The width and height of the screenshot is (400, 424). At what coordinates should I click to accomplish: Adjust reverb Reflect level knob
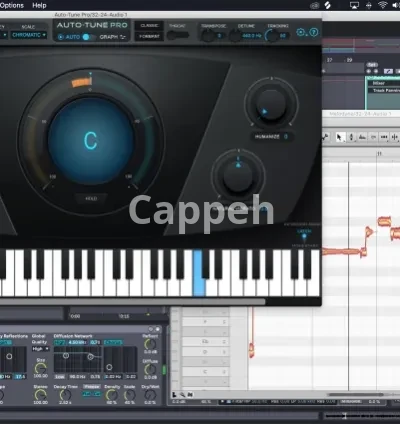150,344
